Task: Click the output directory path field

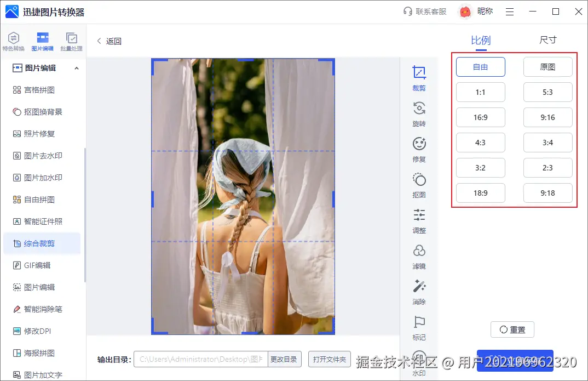Action: coord(201,359)
